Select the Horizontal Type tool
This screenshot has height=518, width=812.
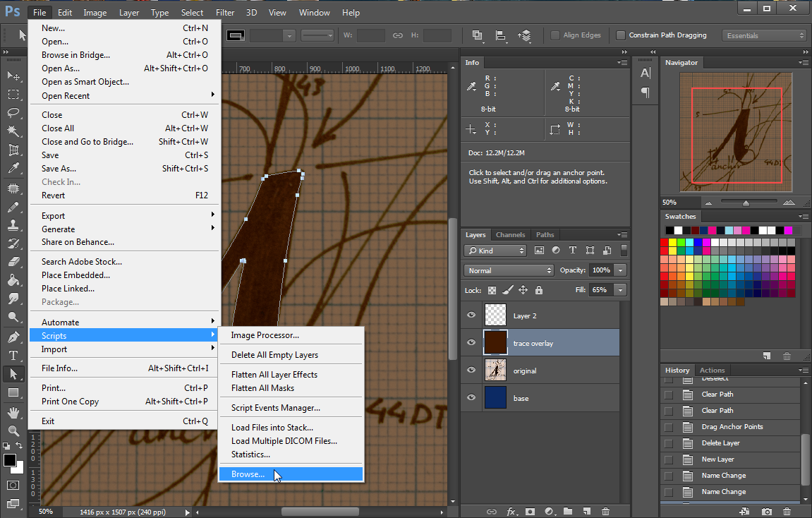pos(13,356)
